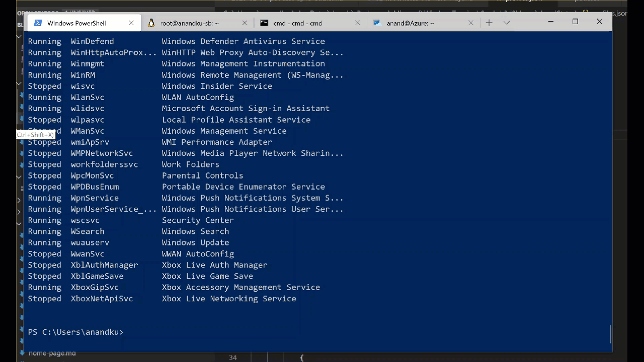Click the Xbox Live Game Save text
The height and width of the screenshot is (362, 644).
click(207, 276)
